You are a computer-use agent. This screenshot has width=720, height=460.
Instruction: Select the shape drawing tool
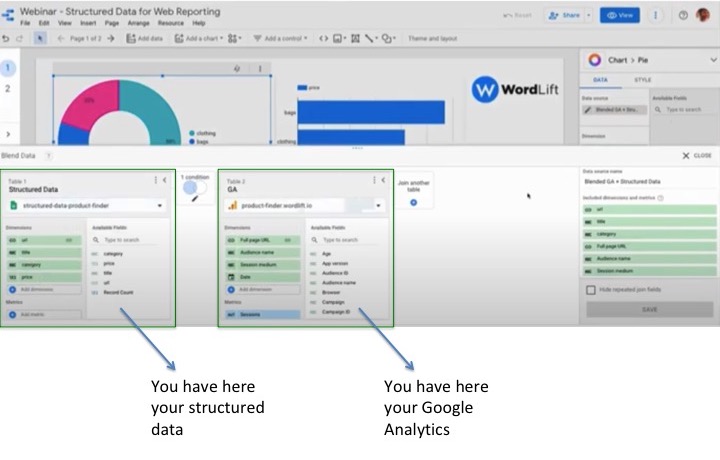[388, 39]
